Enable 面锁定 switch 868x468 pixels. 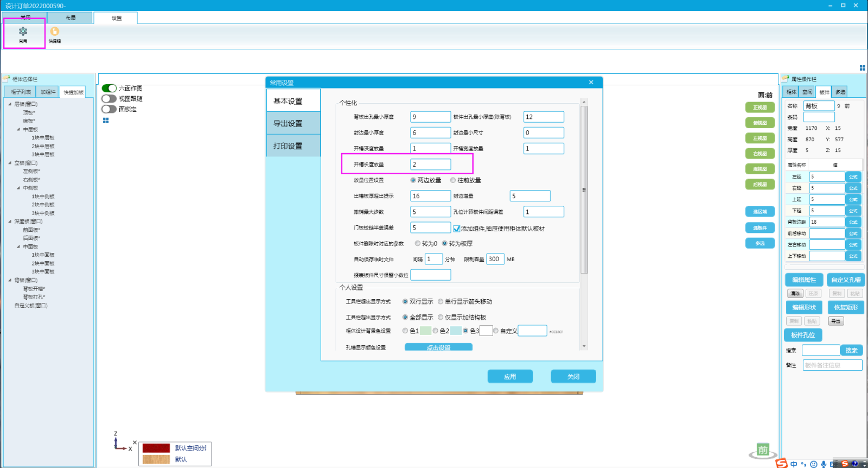109,109
